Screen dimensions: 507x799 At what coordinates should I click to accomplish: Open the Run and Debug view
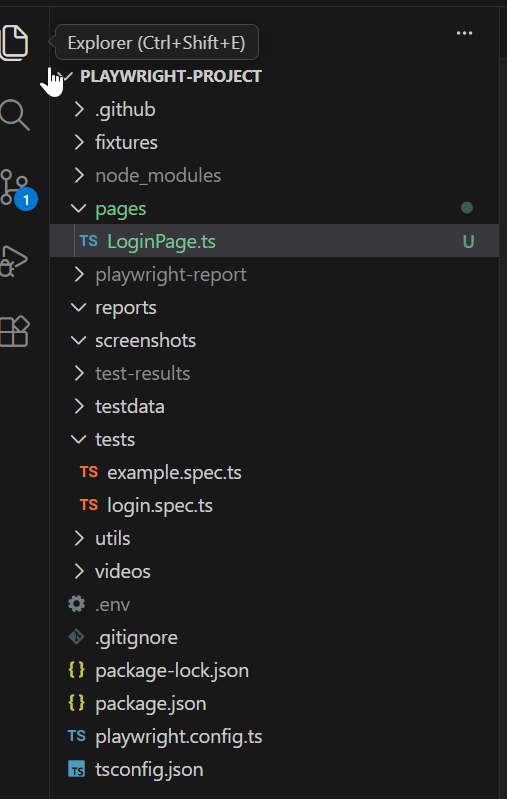pyautogui.click(x=14, y=261)
